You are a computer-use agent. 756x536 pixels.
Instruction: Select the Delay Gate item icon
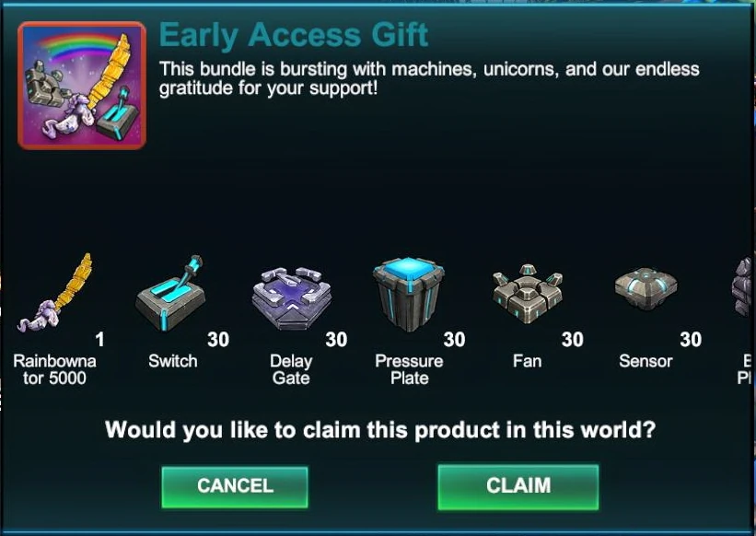click(291, 298)
